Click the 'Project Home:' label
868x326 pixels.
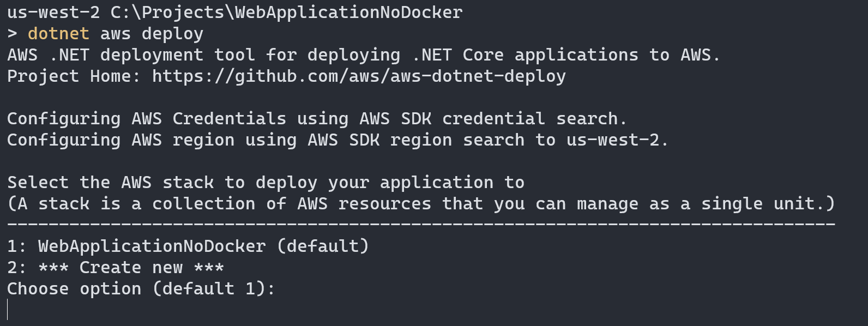point(74,76)
